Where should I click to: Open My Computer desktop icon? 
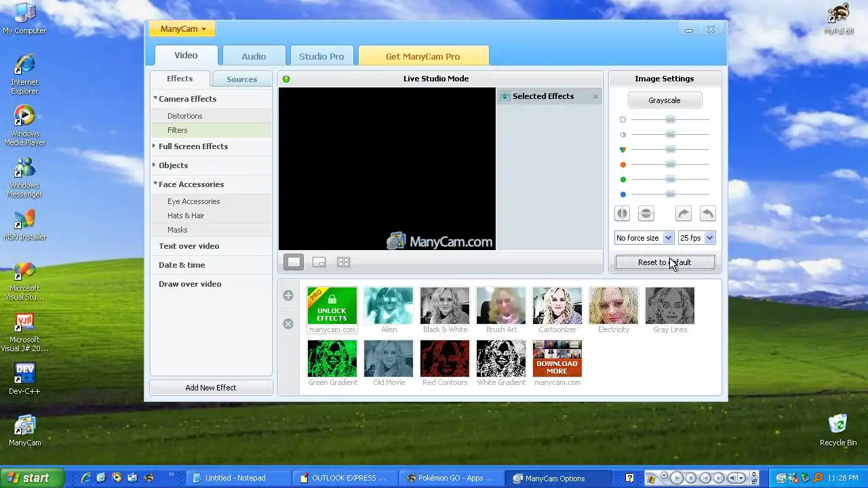(x=24, y=19)
